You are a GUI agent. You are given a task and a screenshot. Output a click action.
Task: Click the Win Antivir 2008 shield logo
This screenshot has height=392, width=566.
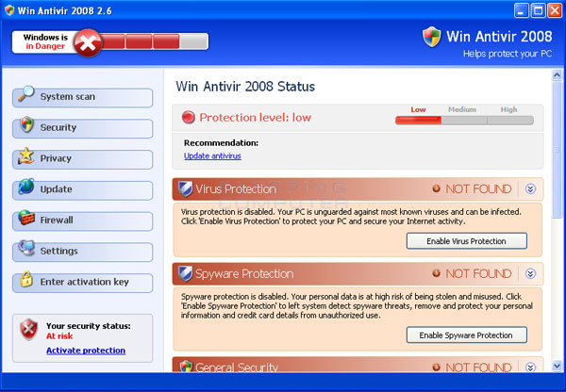(x=432, y=37)
